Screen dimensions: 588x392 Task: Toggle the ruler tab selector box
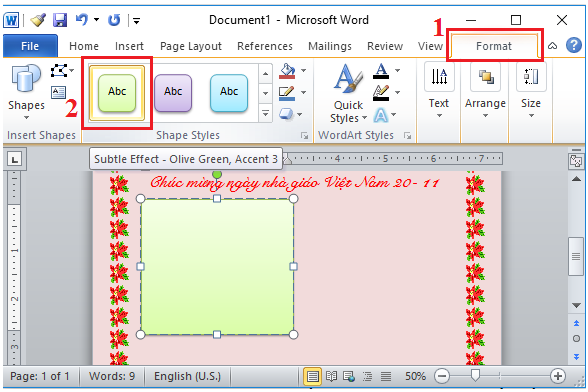[x=14, y=159]
